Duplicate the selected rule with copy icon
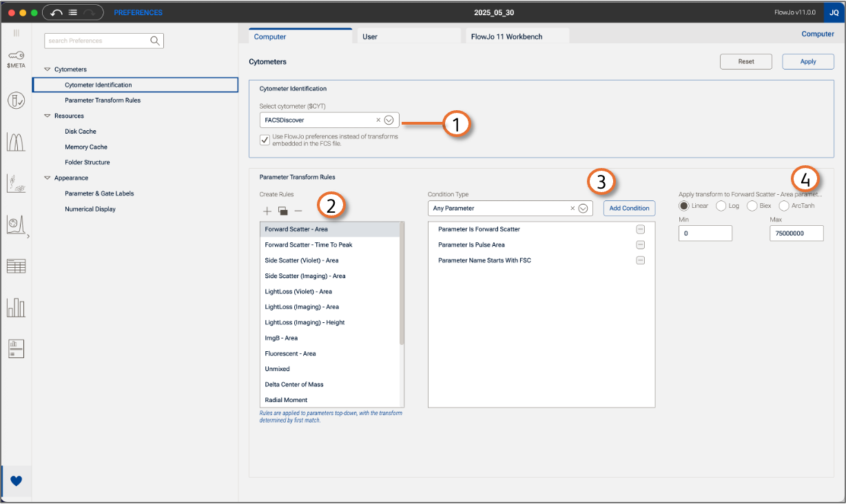Image resolution: width=846 pixels, height=504 pixels. (282, 211)
